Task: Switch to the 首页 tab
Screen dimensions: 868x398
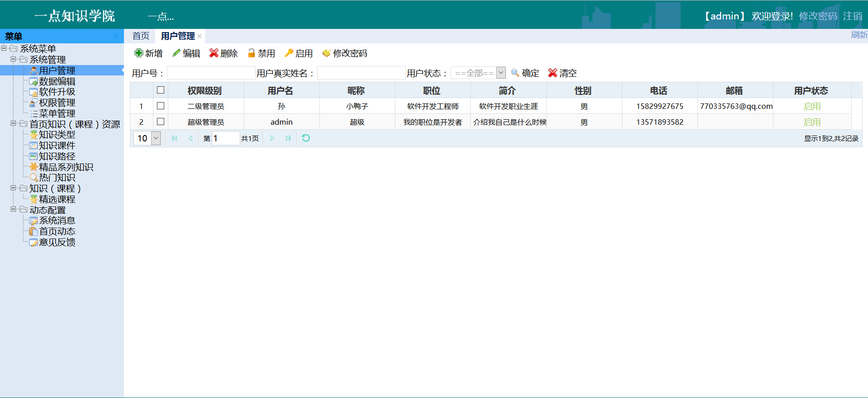Action: [141, 36]
